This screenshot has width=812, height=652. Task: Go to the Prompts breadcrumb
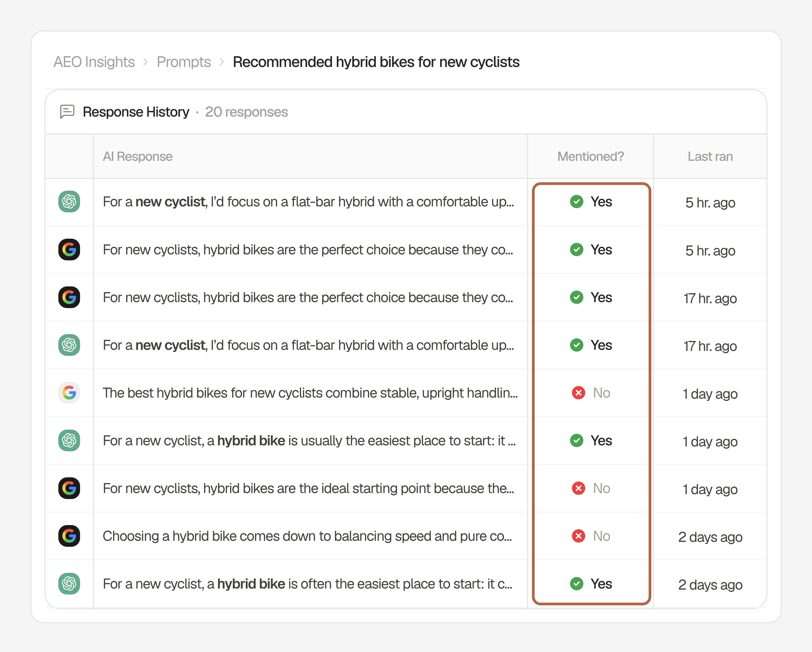pyautogui.click(x=184, y=62)
